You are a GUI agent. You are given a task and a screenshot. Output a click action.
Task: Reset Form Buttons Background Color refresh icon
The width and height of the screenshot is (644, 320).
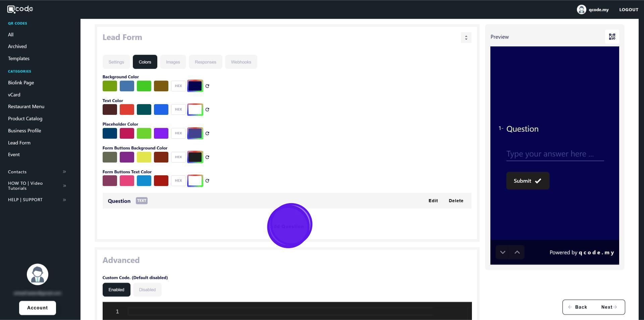207,157
